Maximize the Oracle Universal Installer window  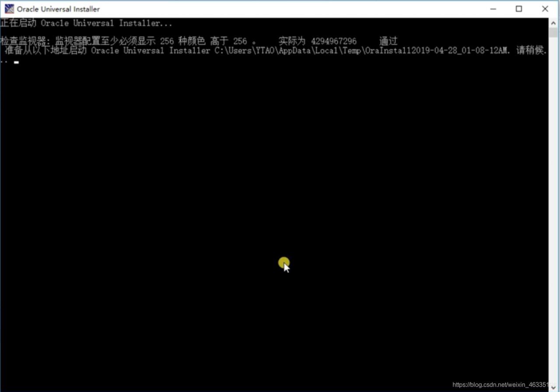point(519,9)
